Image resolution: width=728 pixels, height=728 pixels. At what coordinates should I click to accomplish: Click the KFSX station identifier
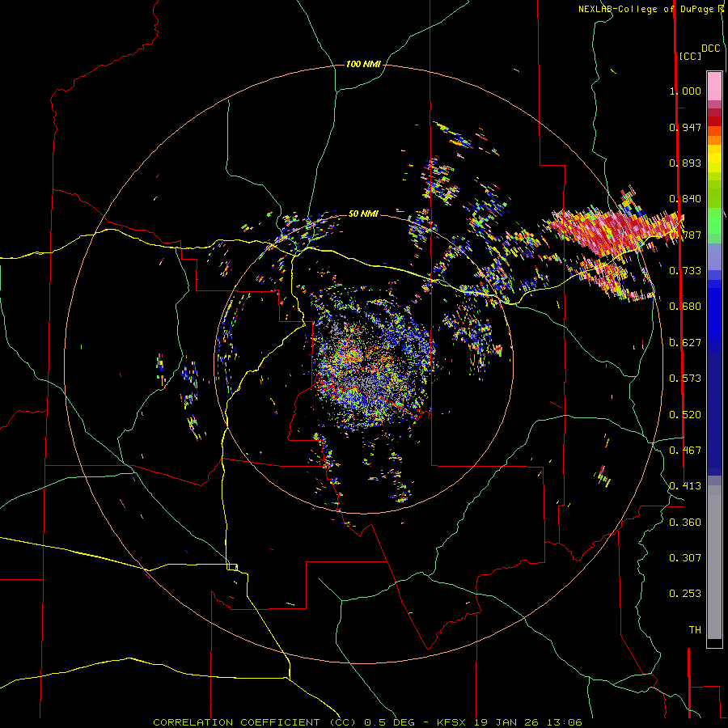pos(453,722)
